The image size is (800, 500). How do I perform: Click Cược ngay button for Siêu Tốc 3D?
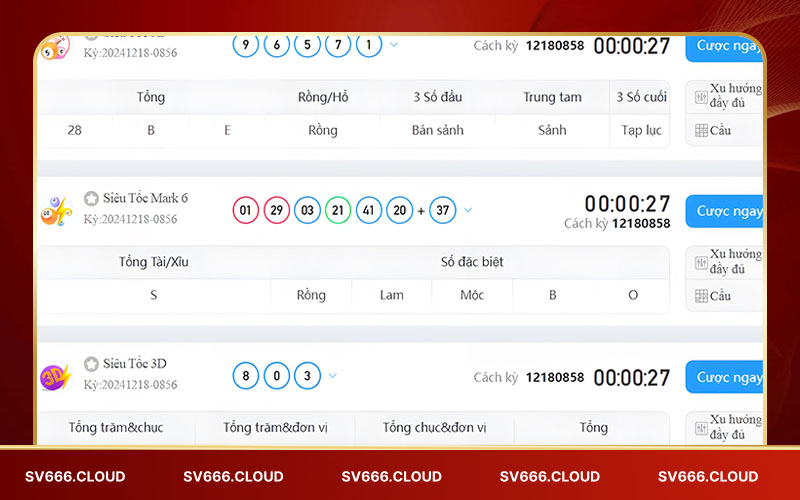point(724,377)
